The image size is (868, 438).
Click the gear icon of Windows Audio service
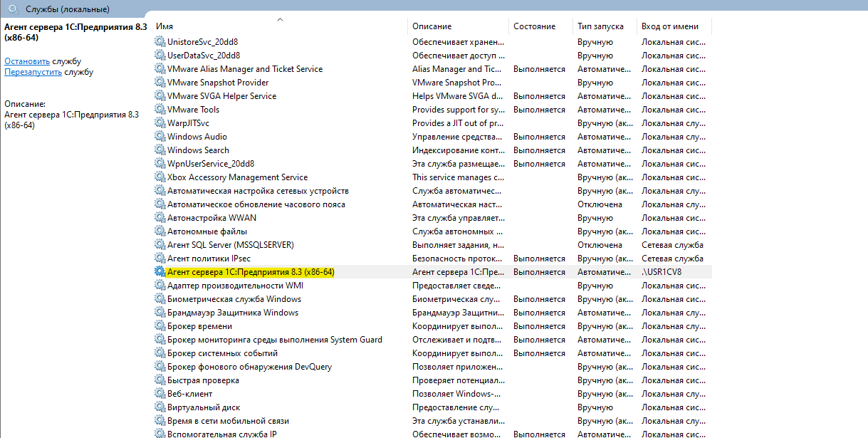pos(160,137)
